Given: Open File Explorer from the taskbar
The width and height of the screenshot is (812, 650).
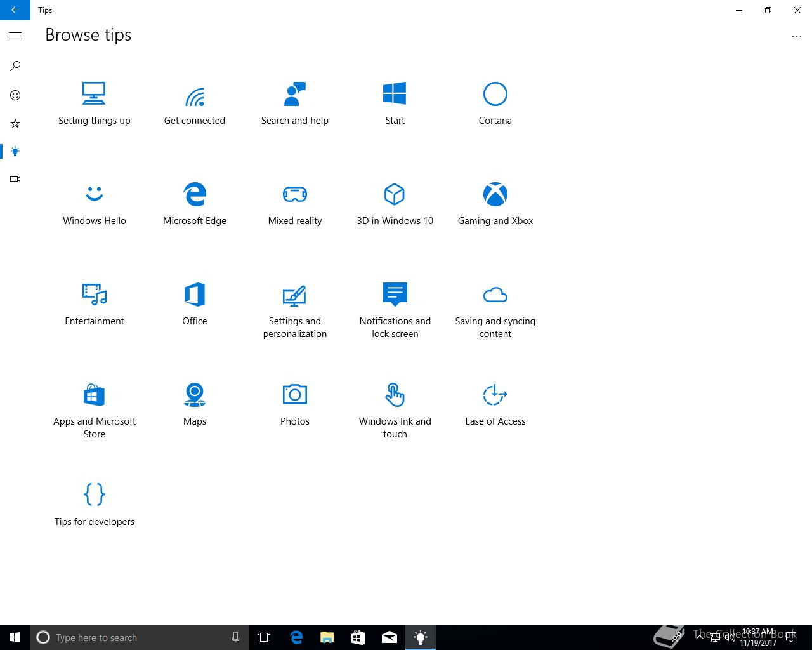Looking at the screenshot, I should tap(327, 637).
